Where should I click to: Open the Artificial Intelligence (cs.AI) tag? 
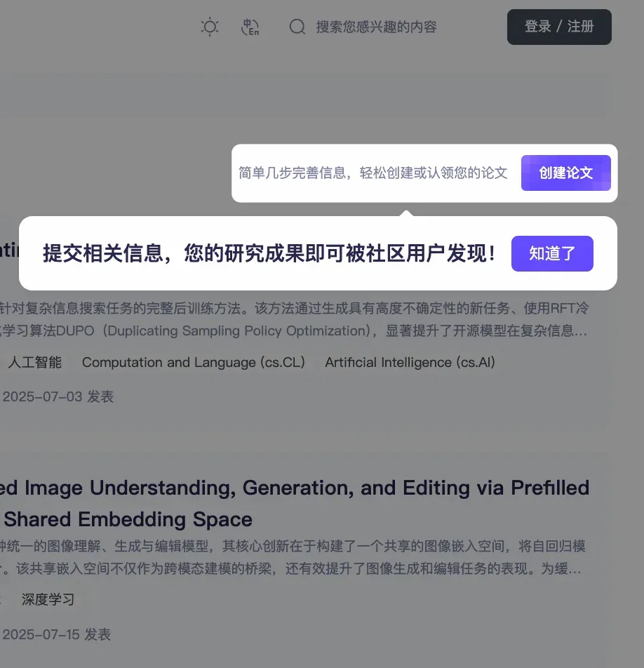point(410,363)
